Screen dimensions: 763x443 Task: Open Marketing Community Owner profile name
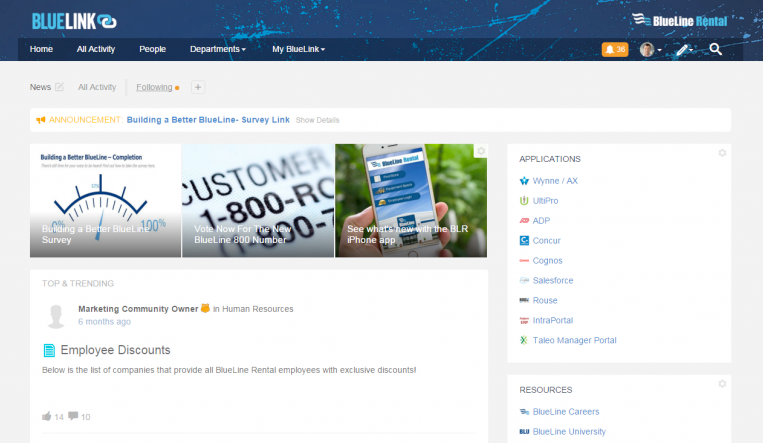point(138,309)
